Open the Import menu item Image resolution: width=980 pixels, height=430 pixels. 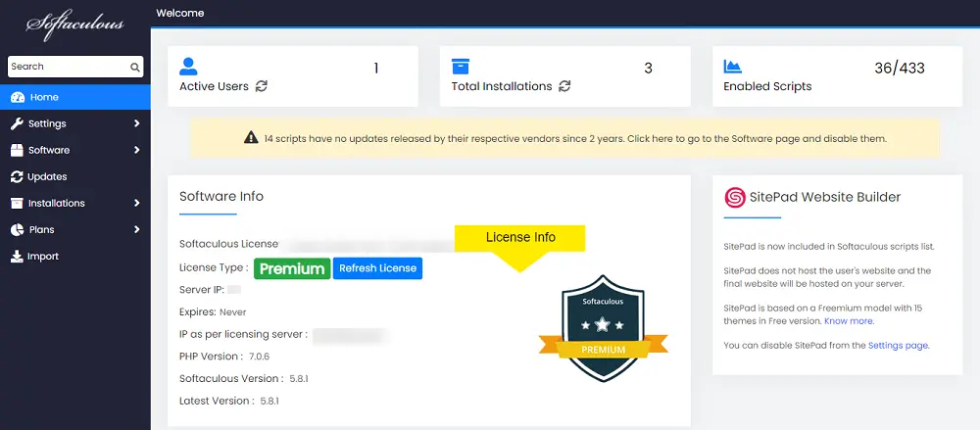tap(75, 257)
